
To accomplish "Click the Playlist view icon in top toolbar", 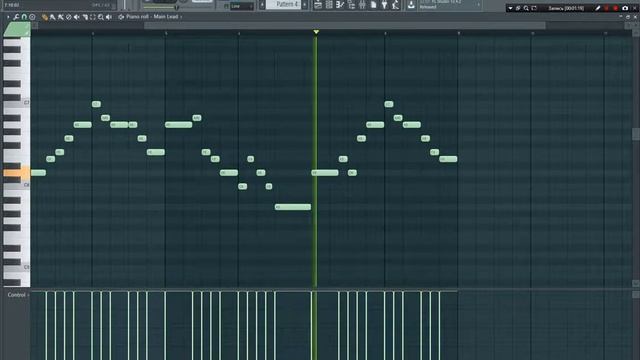I will (x=318, y=5).
